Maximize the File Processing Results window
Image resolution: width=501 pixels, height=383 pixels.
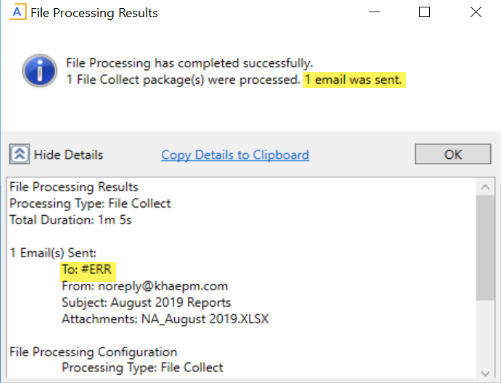[x=424, y=12]
